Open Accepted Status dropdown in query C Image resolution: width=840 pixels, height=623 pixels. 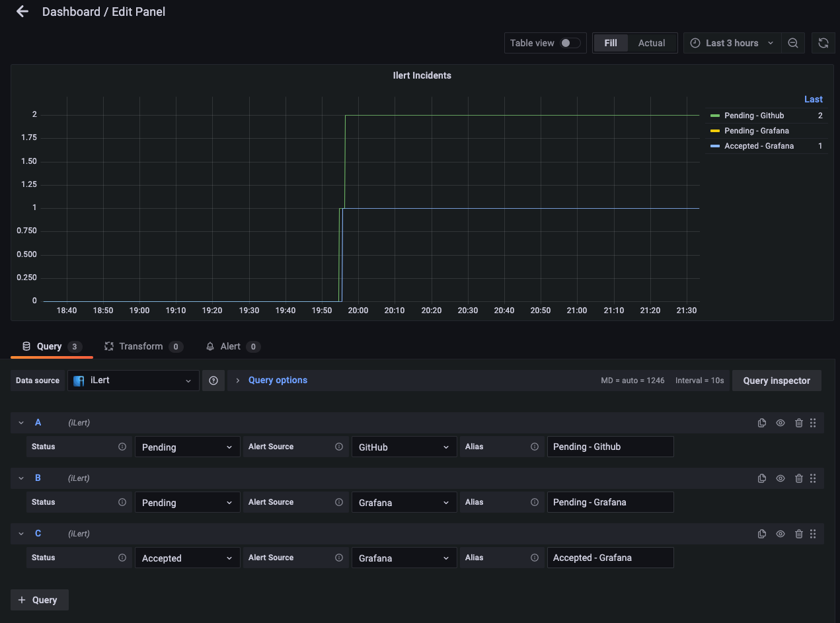click(x=187, y=558)
